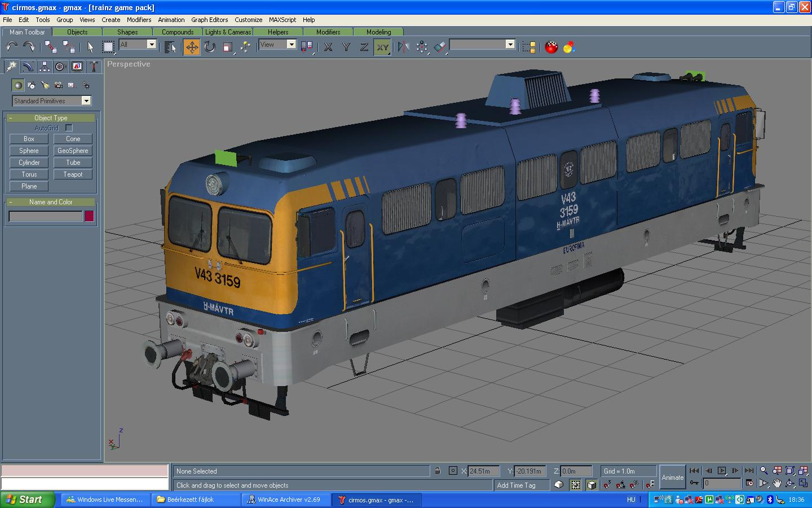Select the Cameras create category icon
This screenshot has width=812, height=508.
pyautogui.click(x=59, y=85)
